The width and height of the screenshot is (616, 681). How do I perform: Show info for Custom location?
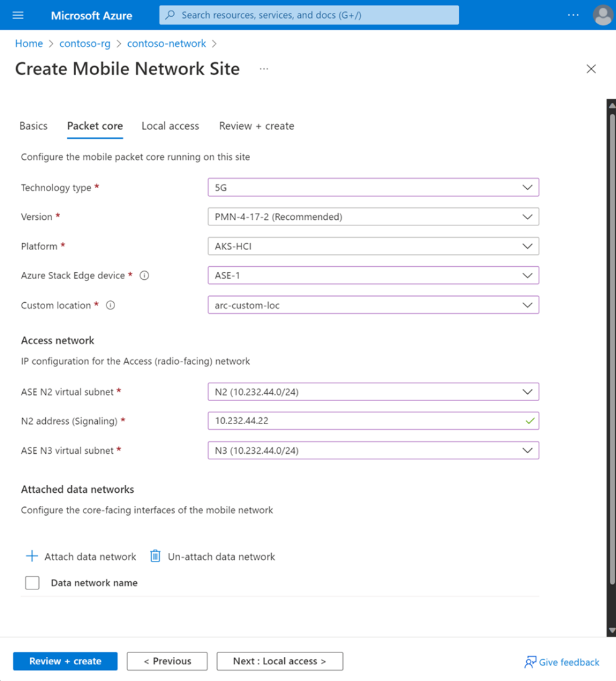coord(111,305)
